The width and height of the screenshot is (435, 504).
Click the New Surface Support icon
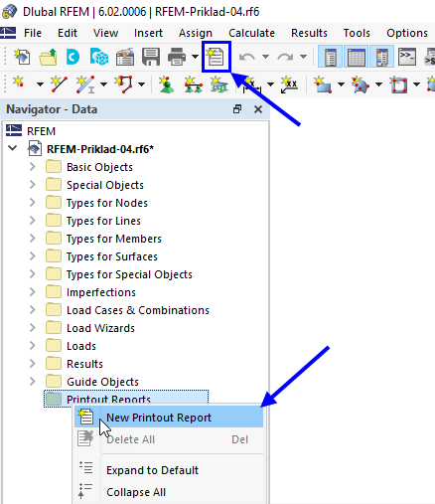pyautogui.click(x=218, y=84)
